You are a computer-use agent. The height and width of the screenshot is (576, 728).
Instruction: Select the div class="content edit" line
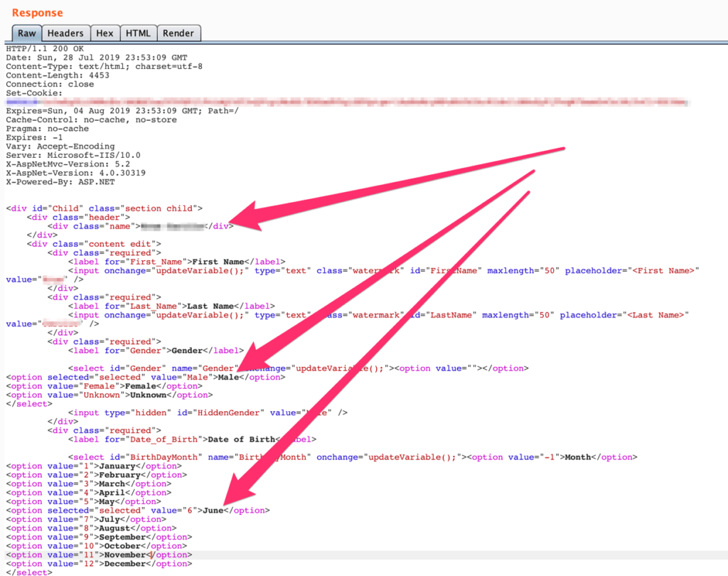95,244
